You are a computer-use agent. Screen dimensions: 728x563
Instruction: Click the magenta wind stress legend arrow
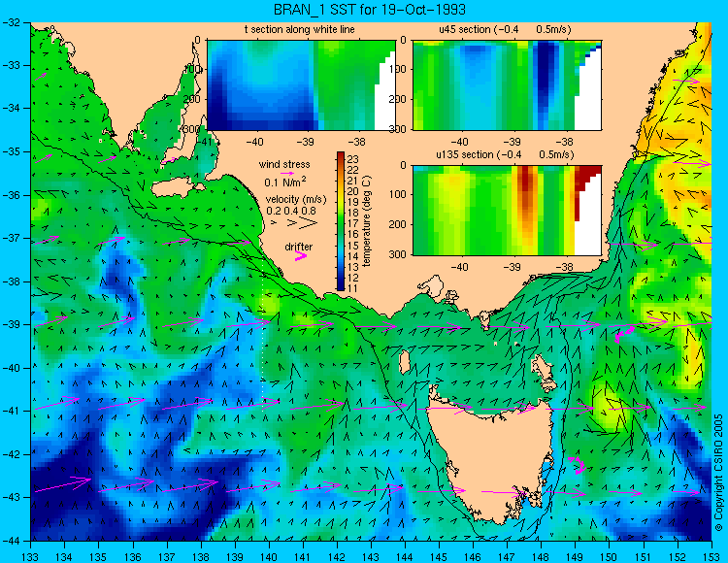click(286, 173)
